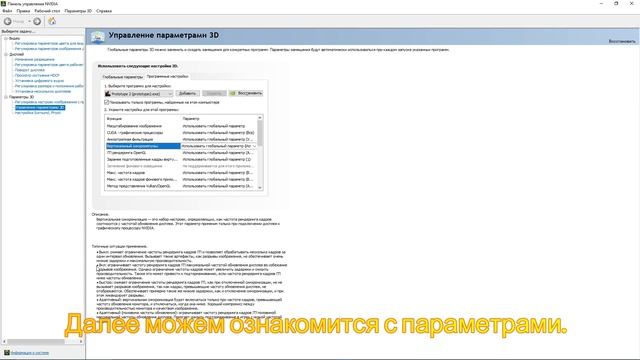The image size is (640, 360).
Task: Switch to the Глобальные параметры tab
Action: [122, 77]
